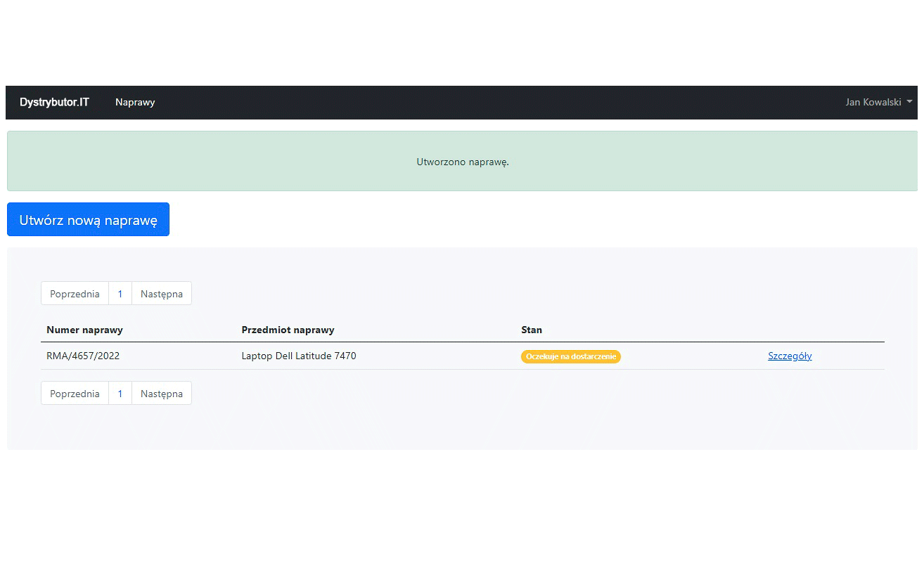Click Poprzednia in the bottom pagination
The image size is (924, 563).
pos(75,394)
